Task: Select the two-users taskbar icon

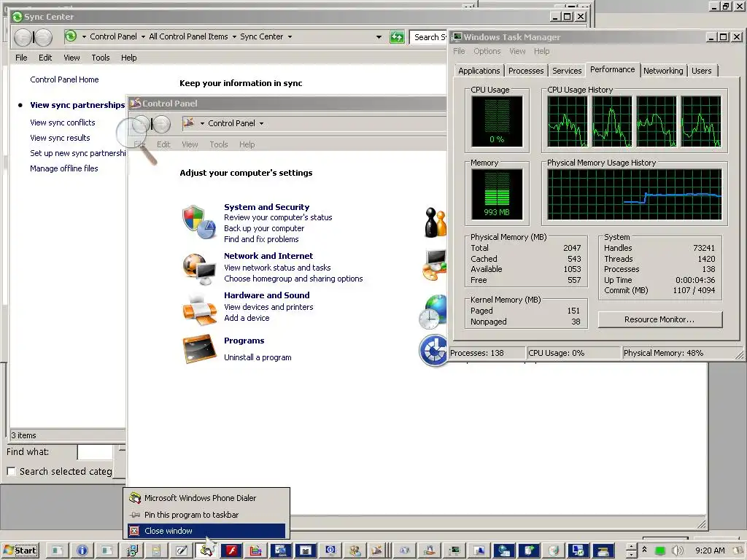Action: coord(355,551)
